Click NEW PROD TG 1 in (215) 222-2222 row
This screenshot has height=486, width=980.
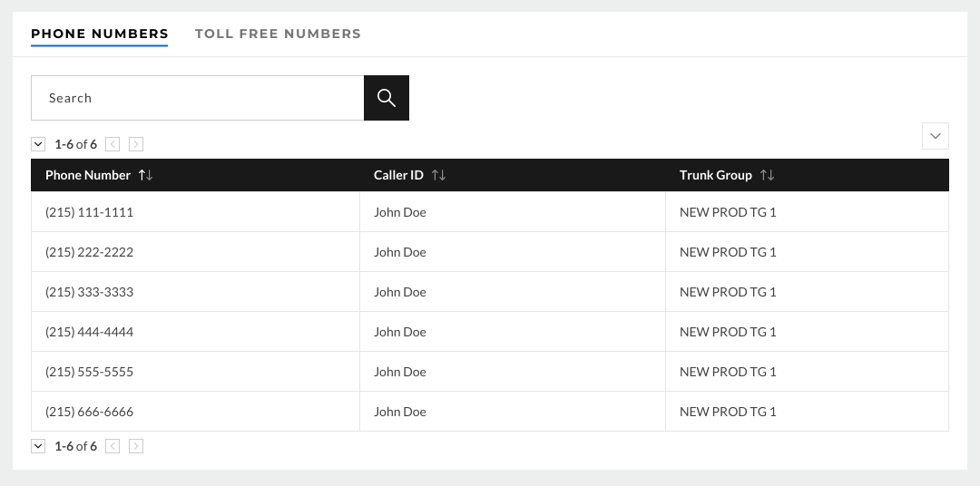[728, 252]
